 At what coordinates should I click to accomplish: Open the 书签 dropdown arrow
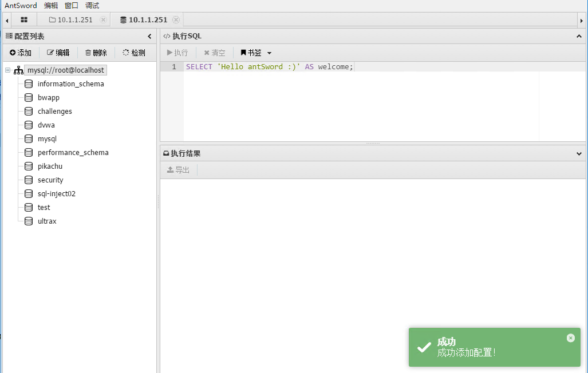tap(269, 53)
